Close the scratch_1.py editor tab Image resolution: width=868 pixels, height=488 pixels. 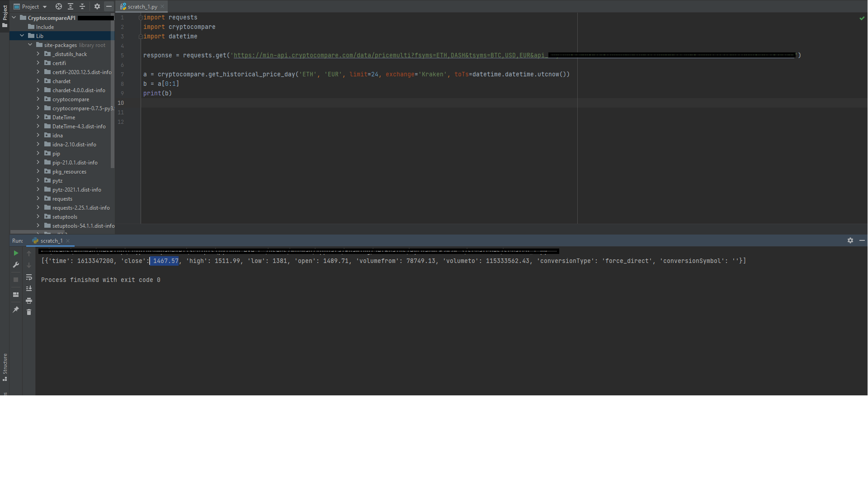[x=162, y=6]
